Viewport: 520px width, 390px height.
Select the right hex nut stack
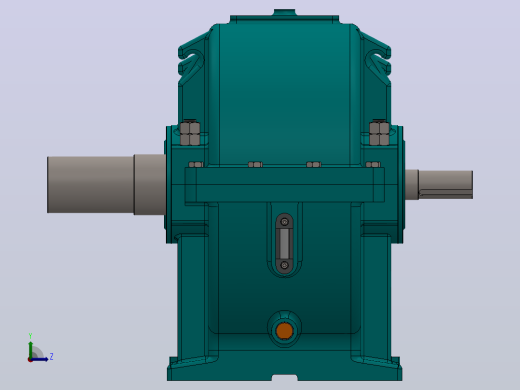pos(379,133)
